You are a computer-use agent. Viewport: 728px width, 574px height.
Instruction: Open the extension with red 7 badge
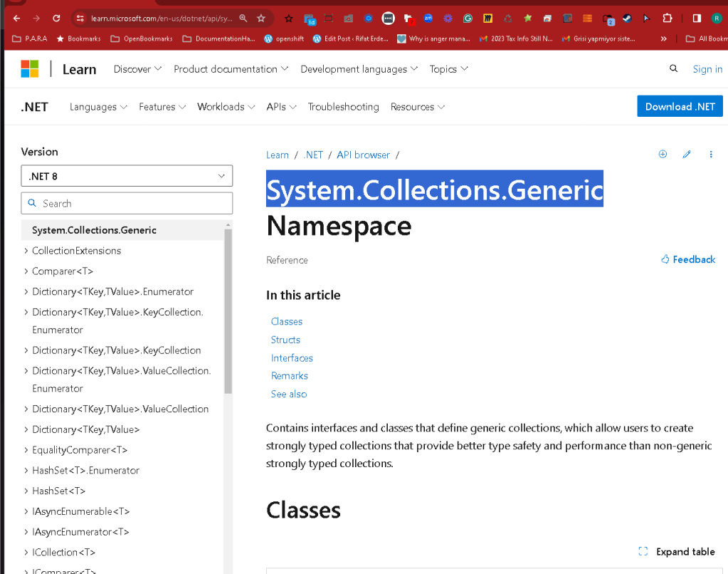408,18
